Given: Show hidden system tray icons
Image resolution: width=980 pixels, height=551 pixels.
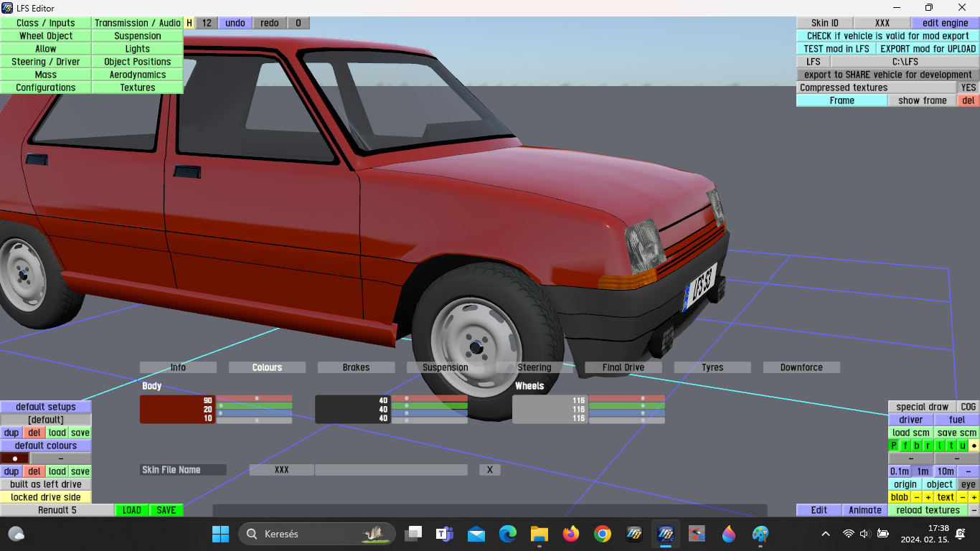Looking at the screenshot, I should pyautogui.click(x=826, y=534).
